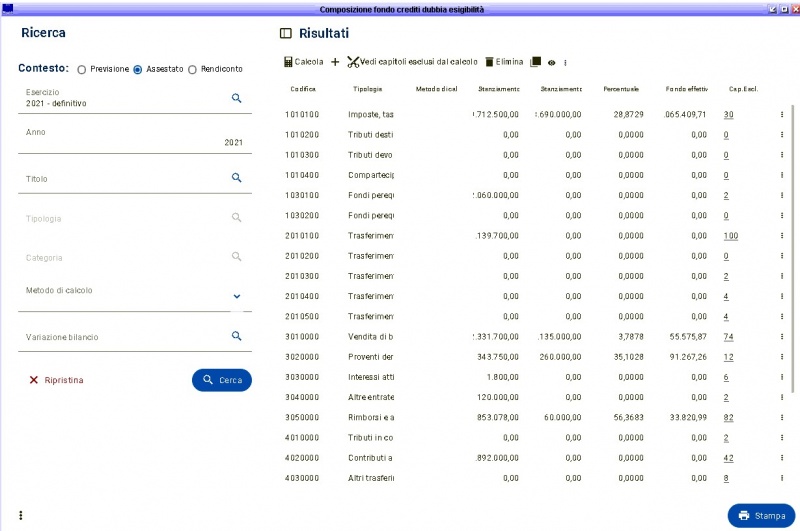Open row menu for code 2010300

coord(782,276)
